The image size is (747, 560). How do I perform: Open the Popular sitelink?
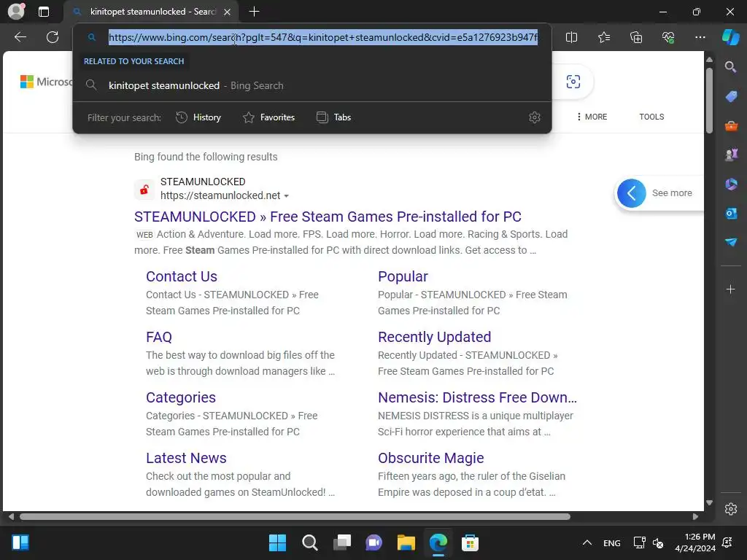click(403, 276)
